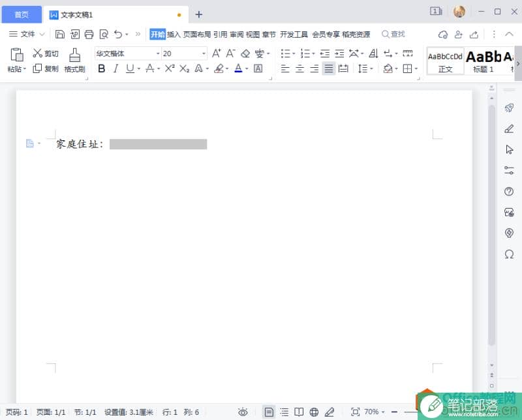Increase font size with A+

point(217,53)
